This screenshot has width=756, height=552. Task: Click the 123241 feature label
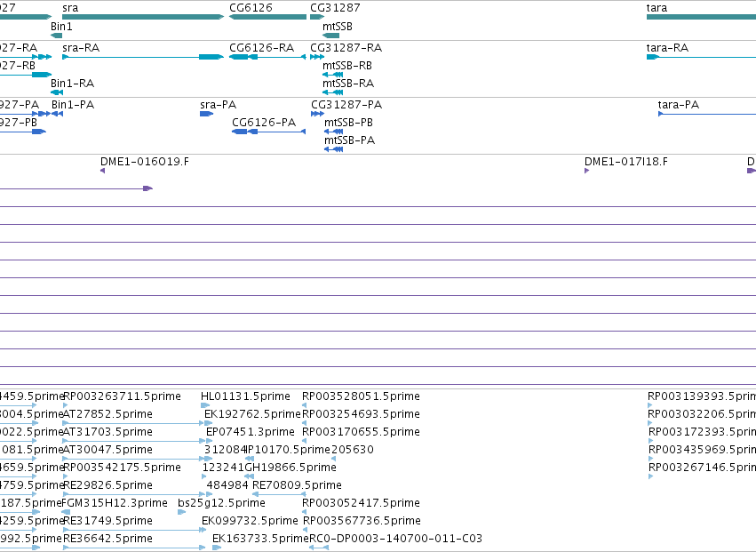(224, 468)
